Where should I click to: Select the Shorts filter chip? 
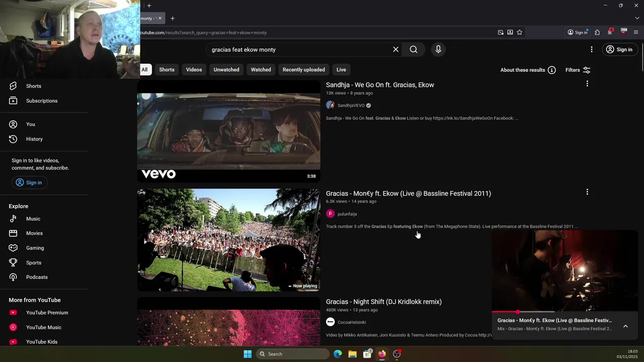167,69
